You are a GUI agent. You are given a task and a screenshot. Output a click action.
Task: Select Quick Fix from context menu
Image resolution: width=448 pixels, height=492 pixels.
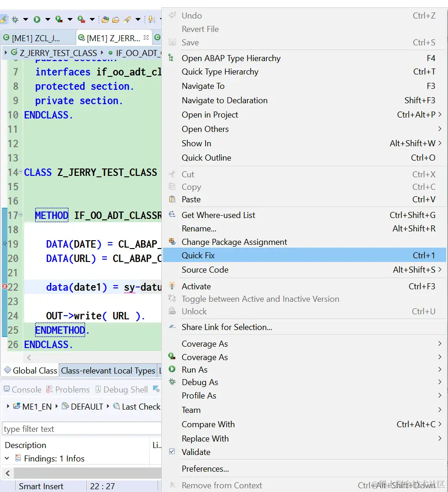coord(304,255)
